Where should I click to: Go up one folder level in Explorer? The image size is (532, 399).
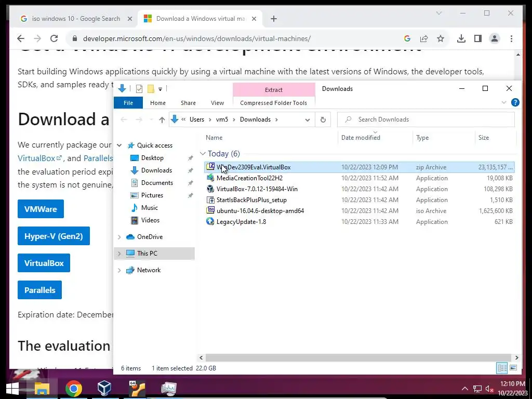pyautogui.click(x=162, y=119)
